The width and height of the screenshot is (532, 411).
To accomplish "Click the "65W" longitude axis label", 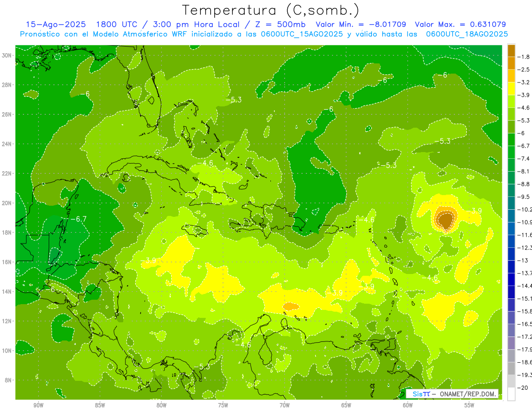I will 346,405.
